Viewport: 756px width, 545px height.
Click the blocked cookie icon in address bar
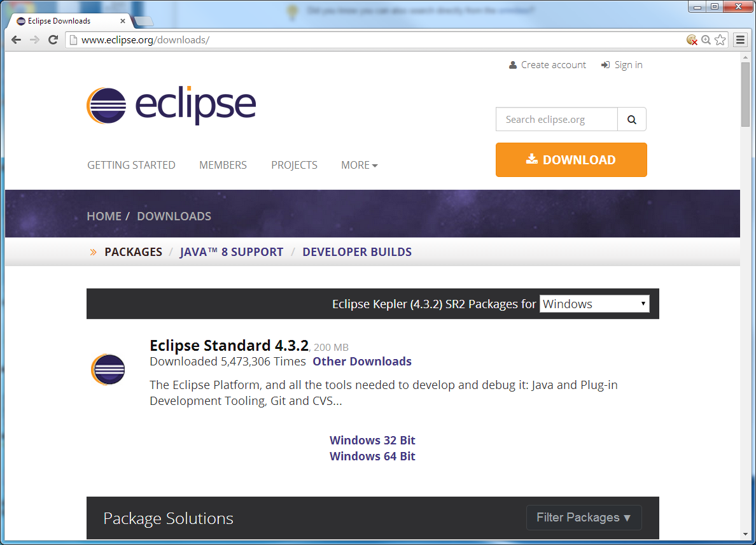[692, 40]
